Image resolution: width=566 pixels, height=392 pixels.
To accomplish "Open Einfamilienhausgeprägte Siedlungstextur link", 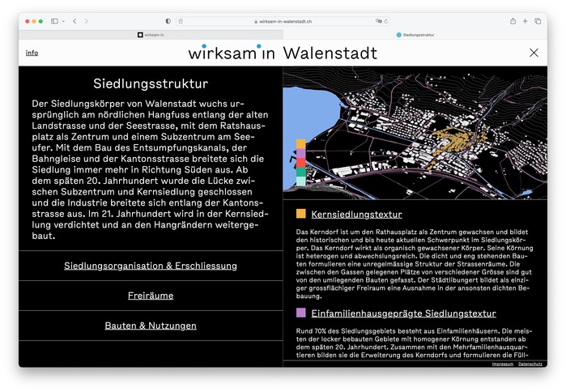I will point(403,313).
